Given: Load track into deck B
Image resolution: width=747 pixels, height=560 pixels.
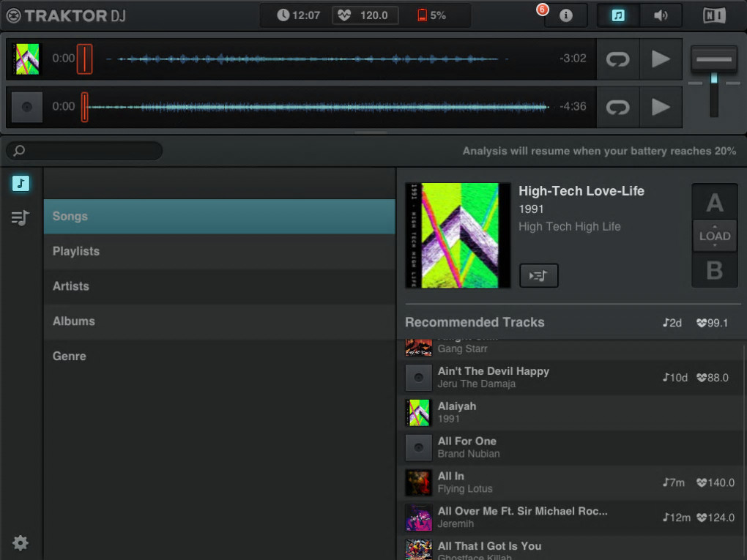Looking at the screenshot, I should tap(715, 270).
